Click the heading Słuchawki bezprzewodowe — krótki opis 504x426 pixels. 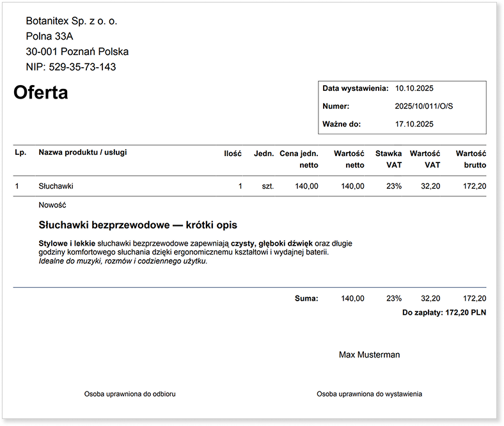pos(138,225)
